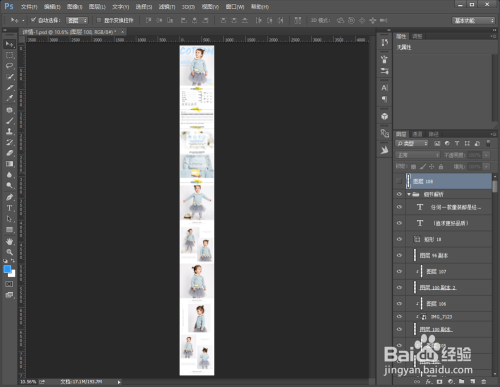500x387 pixels.
Task: Hide the 细节解析 group eye
Action: (399, 194)
